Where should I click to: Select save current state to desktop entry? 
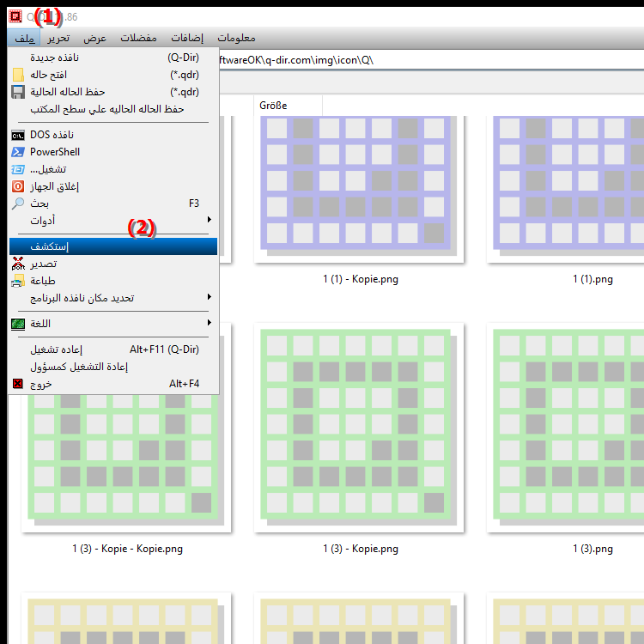(x=113, y=109)
